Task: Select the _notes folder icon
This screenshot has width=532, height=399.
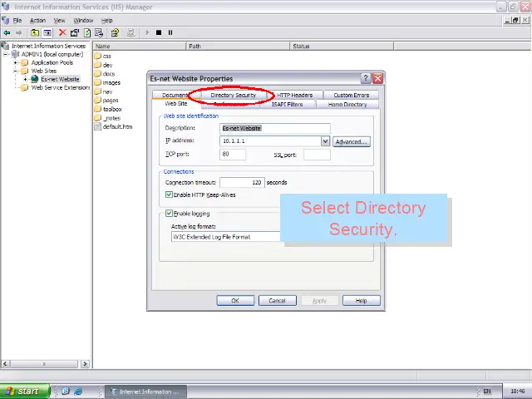Action: [x=98, y=118]
